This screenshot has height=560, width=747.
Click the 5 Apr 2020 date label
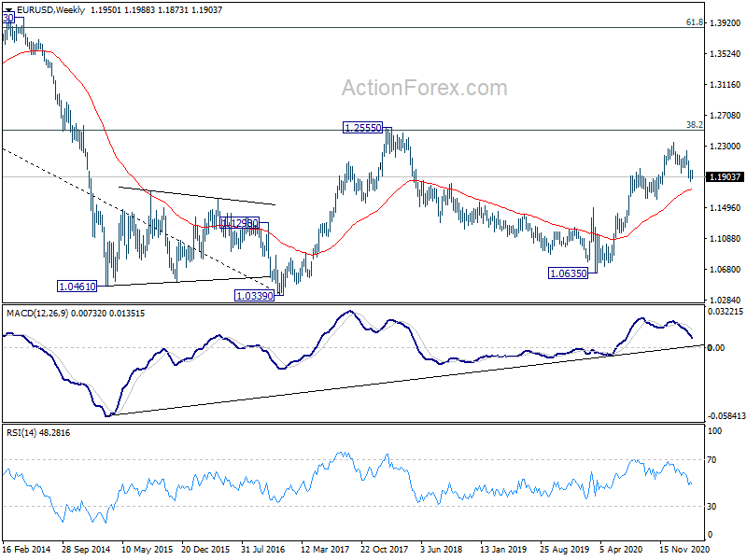pyautogui.click(x=622, y=550)
